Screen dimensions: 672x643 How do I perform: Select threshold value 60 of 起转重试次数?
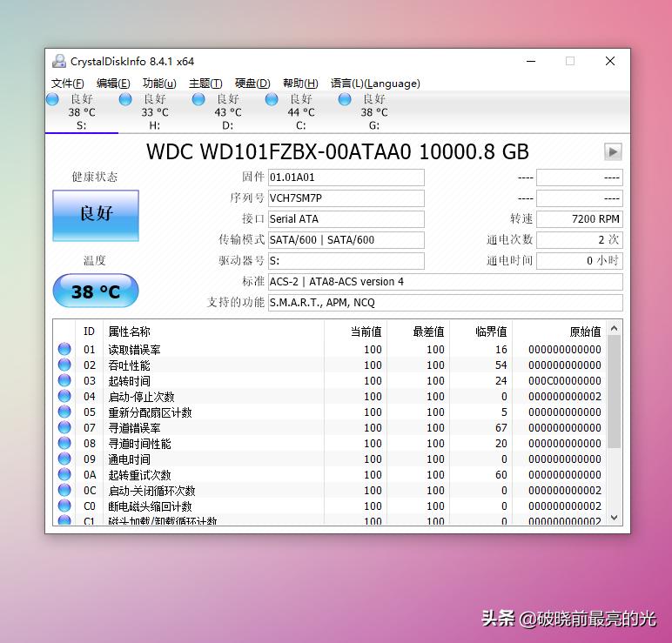501,475
